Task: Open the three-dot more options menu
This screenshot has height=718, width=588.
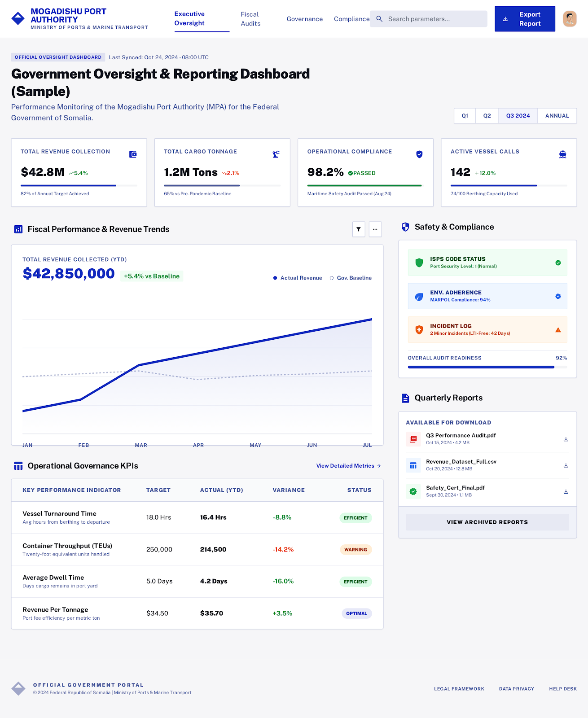Action: click(375, 229)
